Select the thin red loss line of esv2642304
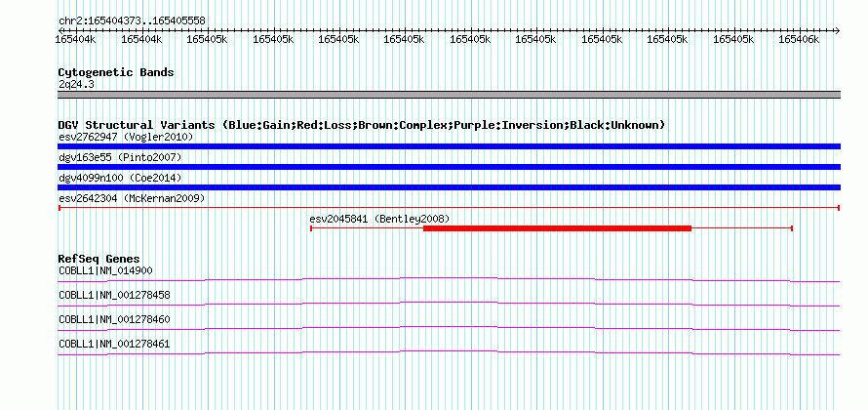Screen dimensions: 868x410 tap(449, 208)
